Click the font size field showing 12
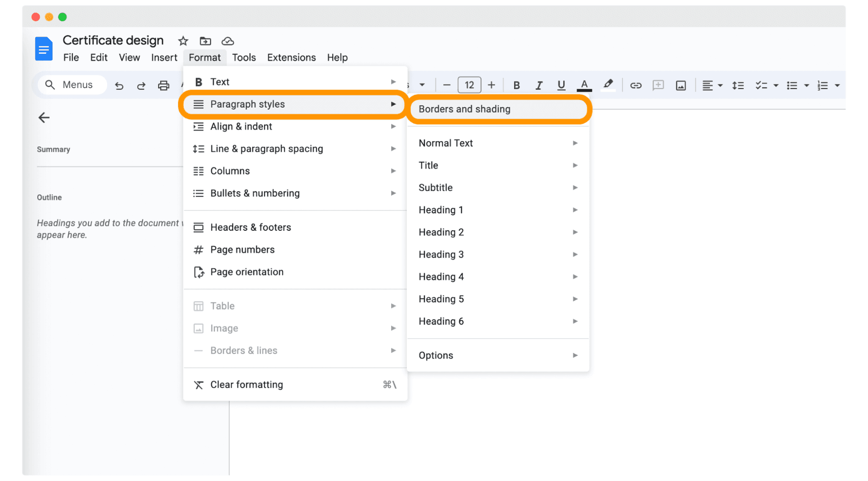Viewport: 868px width, 481px height. (x=469, y=85)
